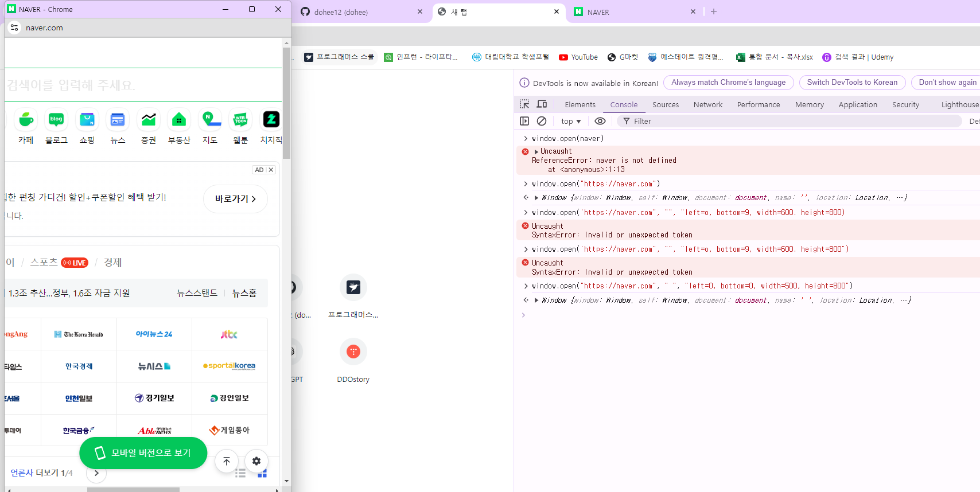
Task: Click the Naver search input box
Action: [143, 85]
